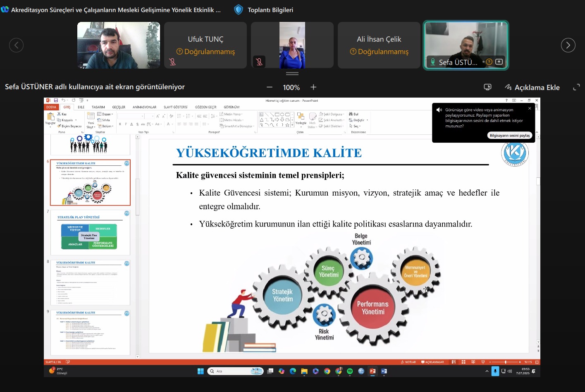
Task: Expand Değiştir replace dropdown arrow
Action: click(367, 120)
